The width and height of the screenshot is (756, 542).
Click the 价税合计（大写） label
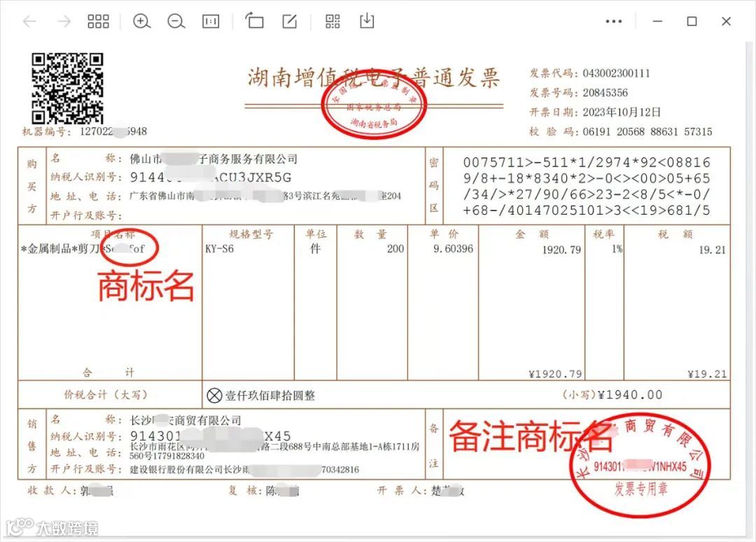106,395
